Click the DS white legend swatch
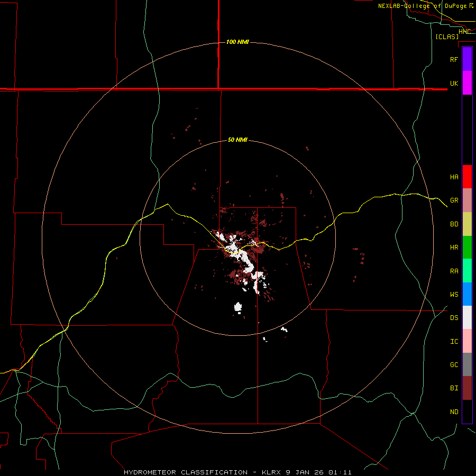Viewport: 476px width, 476px height. [x=467, y=317]
